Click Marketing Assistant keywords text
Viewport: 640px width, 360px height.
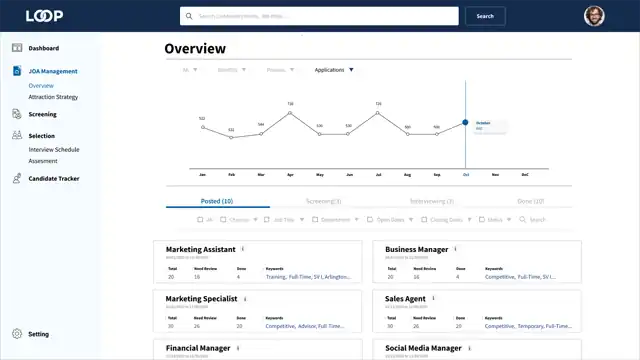pos(309,277)
